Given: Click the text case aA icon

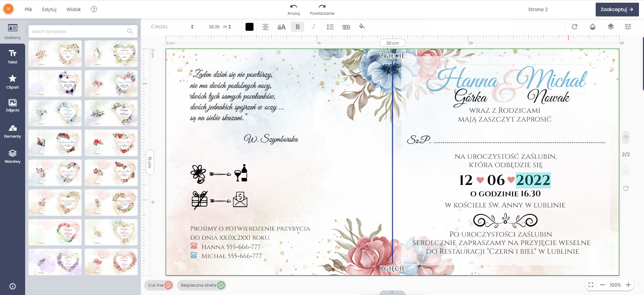Looking at the screenshot, I should tap(281, 27).
